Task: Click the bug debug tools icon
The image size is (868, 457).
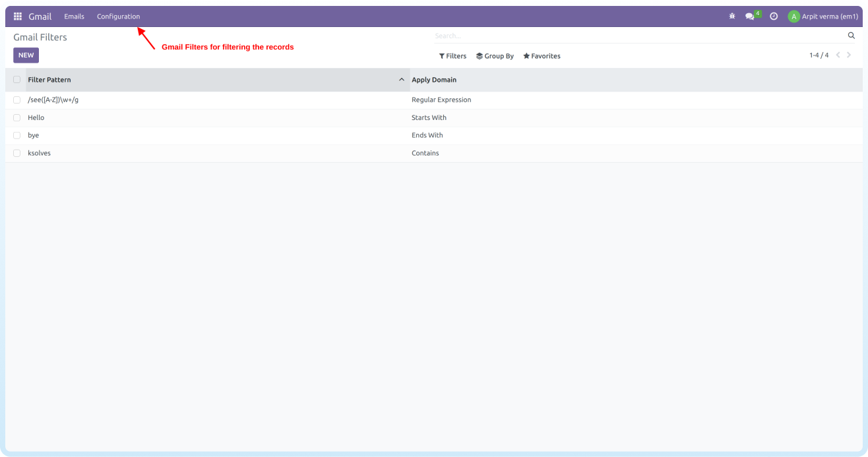Action: coord(732,16)
